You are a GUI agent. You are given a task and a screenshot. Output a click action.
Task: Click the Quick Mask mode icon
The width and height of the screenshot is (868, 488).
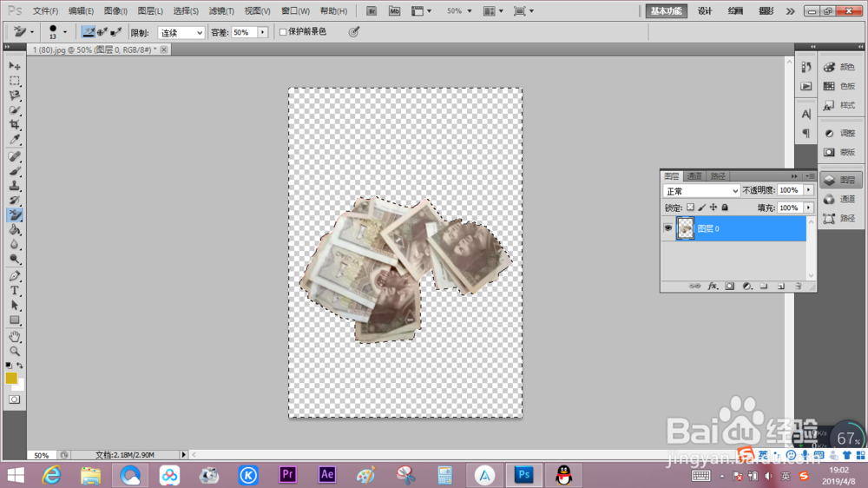(x=15, y=399)
